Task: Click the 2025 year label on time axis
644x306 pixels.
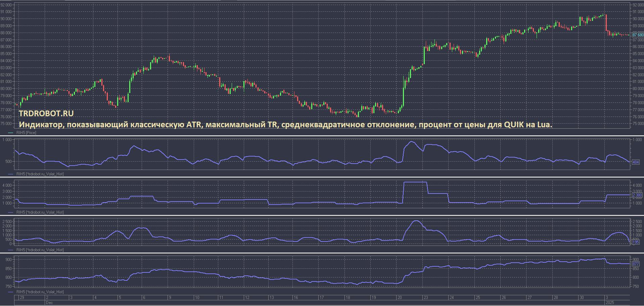Action: pyautogui.click(x=609, y=303)
